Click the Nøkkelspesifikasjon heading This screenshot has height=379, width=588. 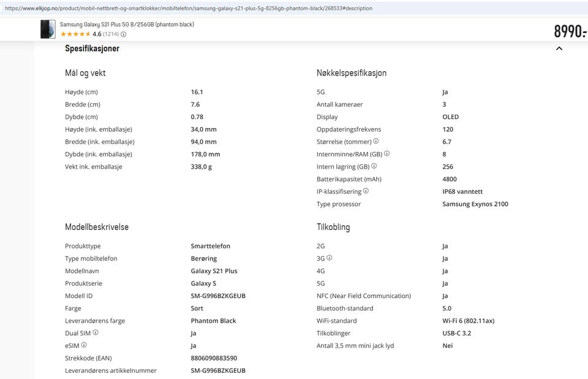pyautogui.click(x=352, y=73)
